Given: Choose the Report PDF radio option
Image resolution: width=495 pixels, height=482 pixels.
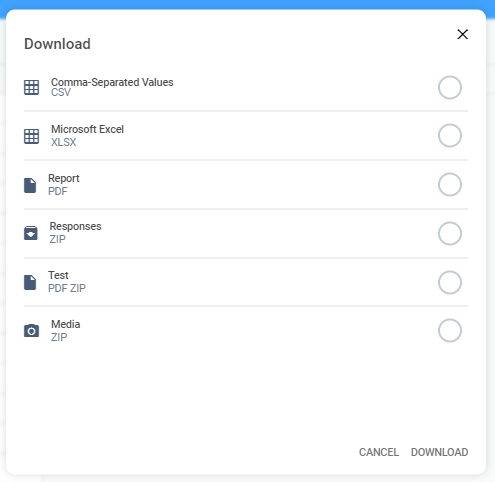Looking at the screenshot, I should (450, 184).
